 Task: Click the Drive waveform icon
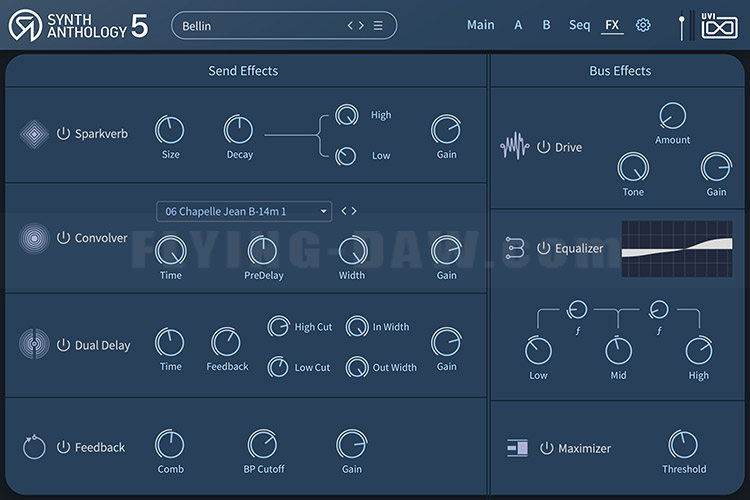(x=515, y=145)
